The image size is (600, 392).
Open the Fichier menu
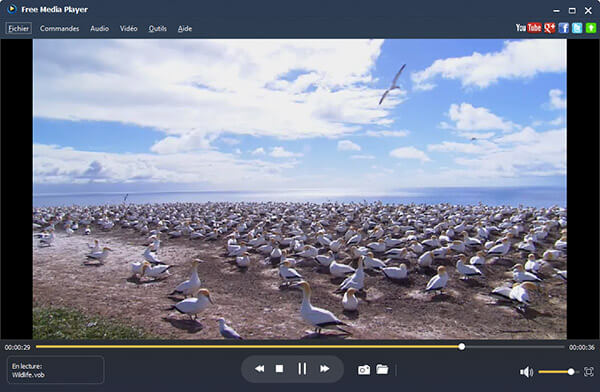tap(18, 28)
